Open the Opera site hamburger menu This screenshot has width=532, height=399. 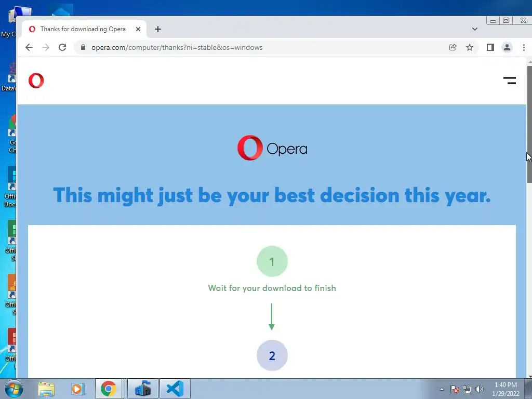pyautogui.click(x=510, y=81)
